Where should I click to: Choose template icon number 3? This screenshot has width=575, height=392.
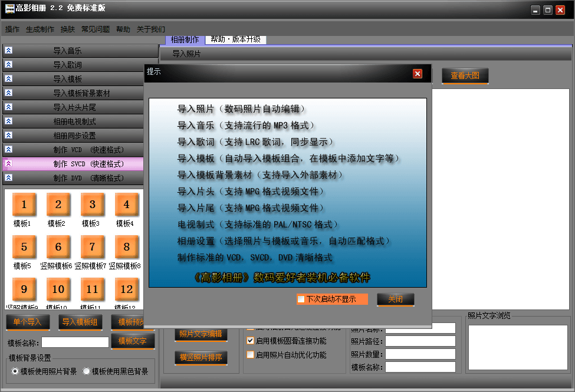[93, 204]
